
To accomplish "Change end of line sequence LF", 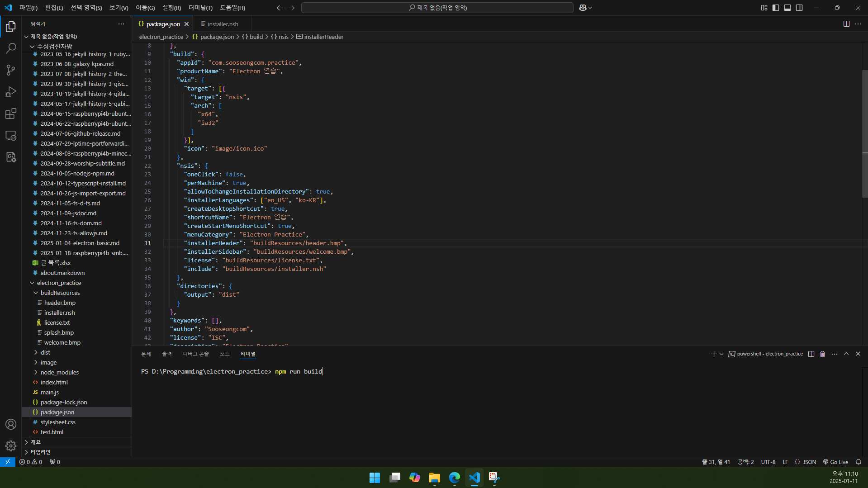I will click(785, 462).
